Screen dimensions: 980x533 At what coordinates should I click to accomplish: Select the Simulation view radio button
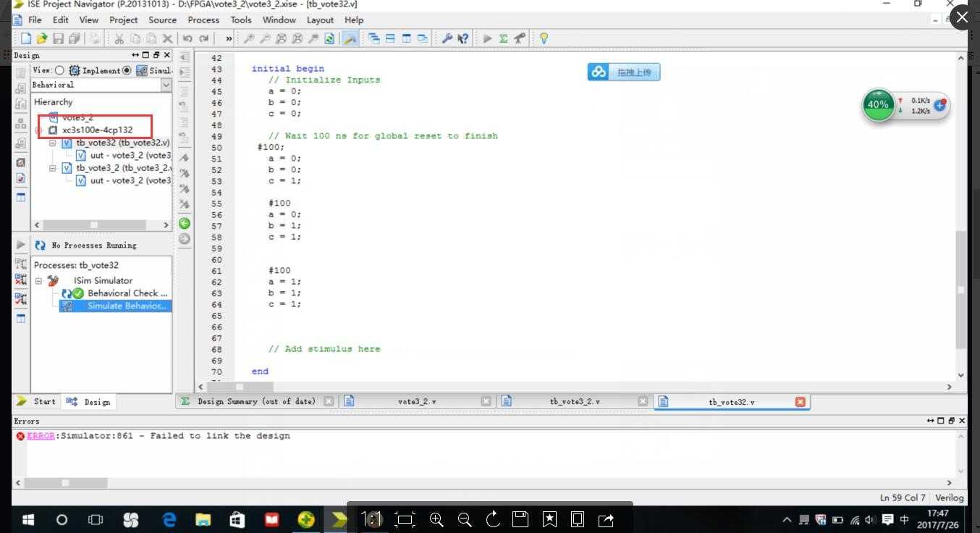pos(127,70)
